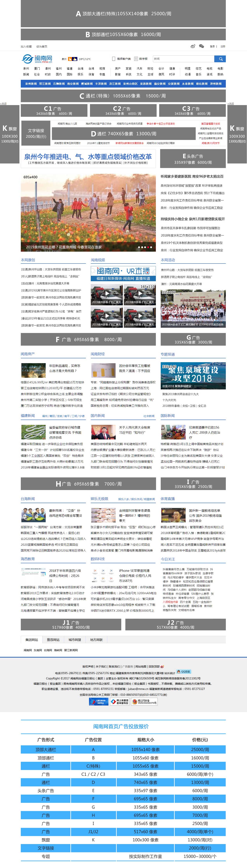
Task: Open 泉州新闻 in the blue nav bar
Action: 31,83
